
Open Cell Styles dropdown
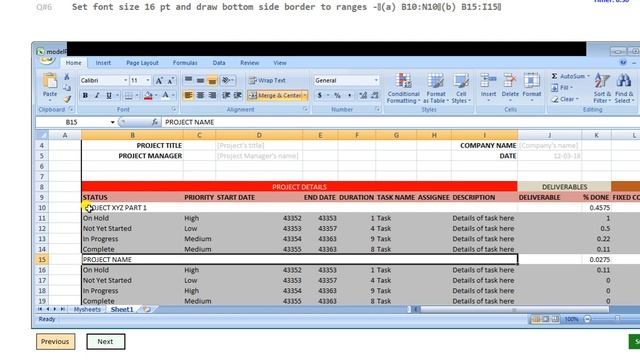(x=461, y=88)
